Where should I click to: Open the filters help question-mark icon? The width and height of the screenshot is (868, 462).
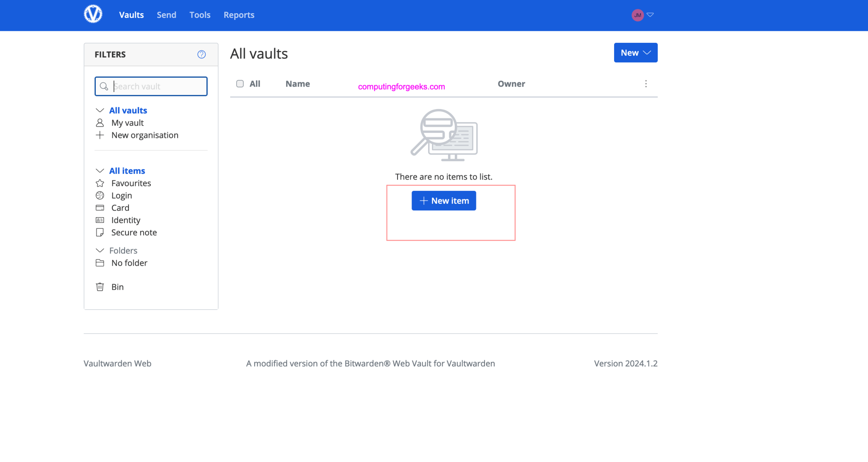pos(202,54)
